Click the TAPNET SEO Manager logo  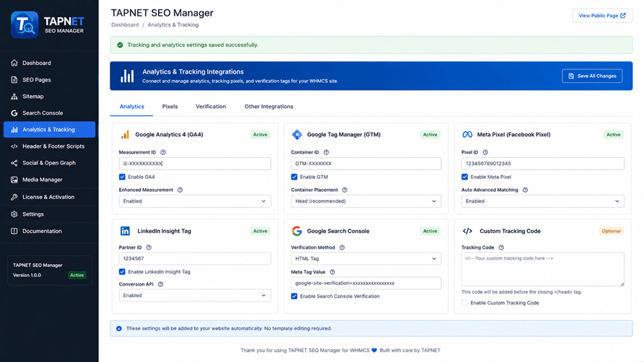[48, 25]
